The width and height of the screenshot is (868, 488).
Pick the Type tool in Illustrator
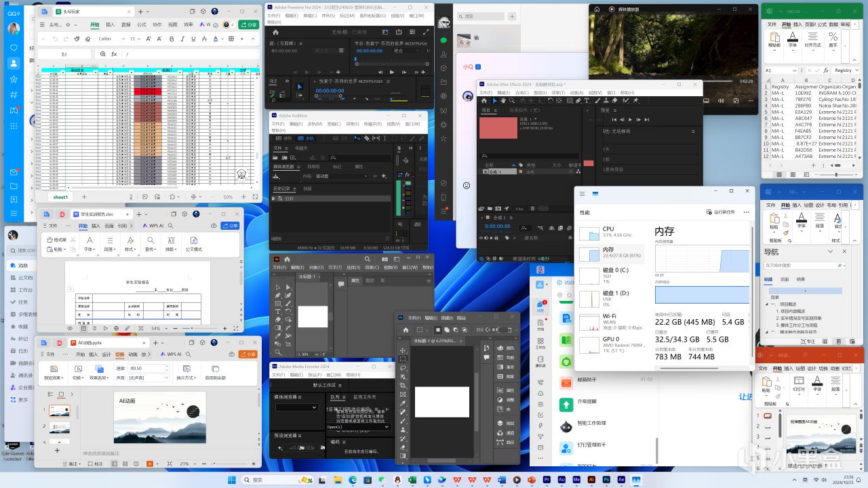pyautogui.click(x=278, y=312)
